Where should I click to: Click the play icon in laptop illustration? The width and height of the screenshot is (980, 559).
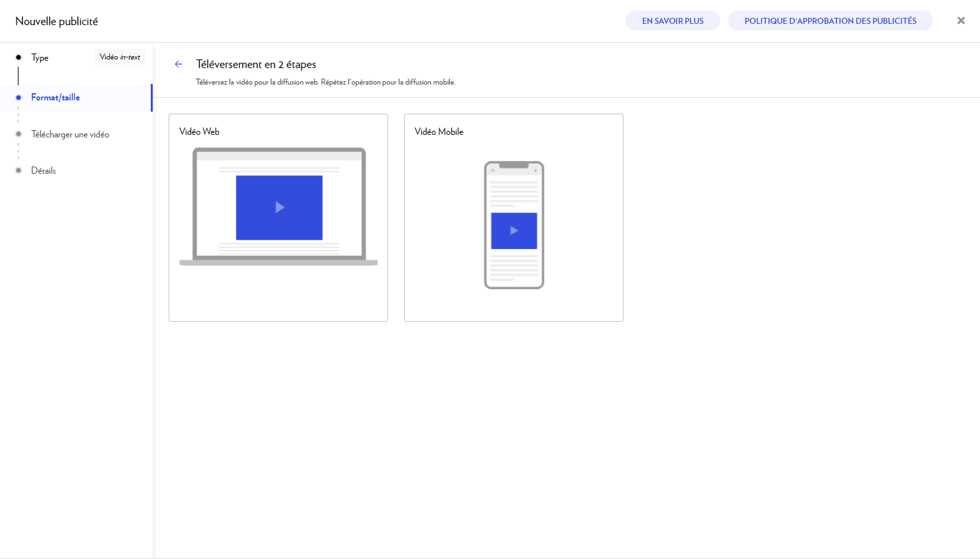pyautogui.click(x=280, y=207)
